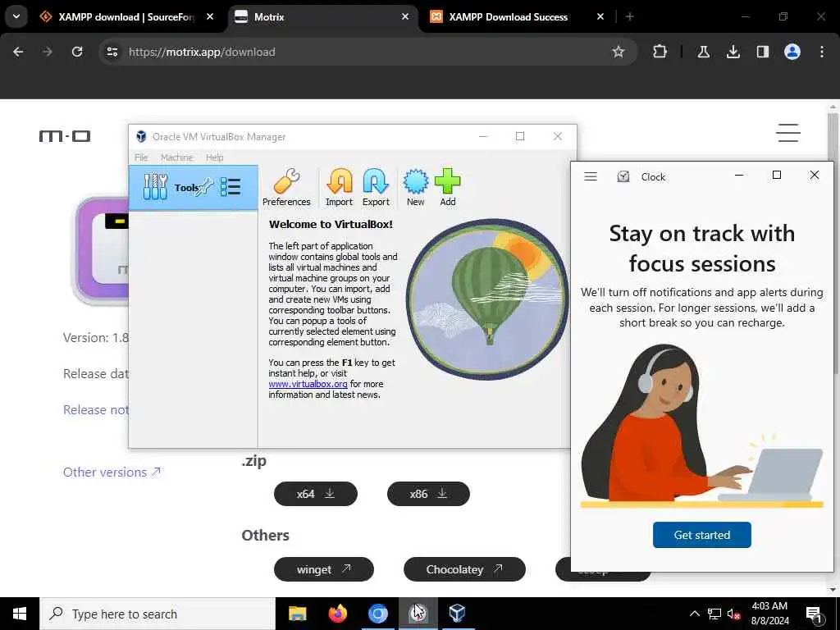The height and width of the screenshot is (630, 840).
Task: Go forward in the browser
Action: coord(48,52)
